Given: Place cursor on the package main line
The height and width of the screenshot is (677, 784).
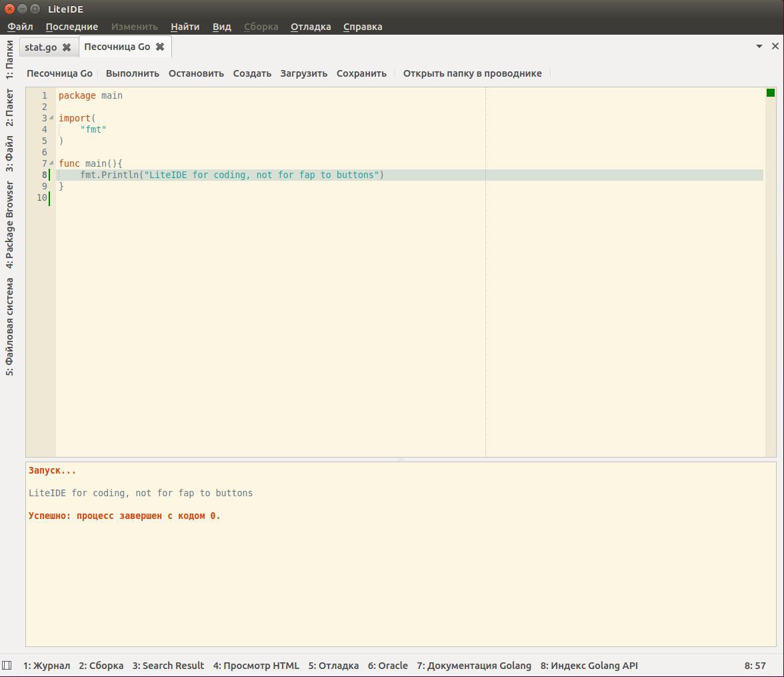Looking at the screenshot, I should tap(91, 95).
